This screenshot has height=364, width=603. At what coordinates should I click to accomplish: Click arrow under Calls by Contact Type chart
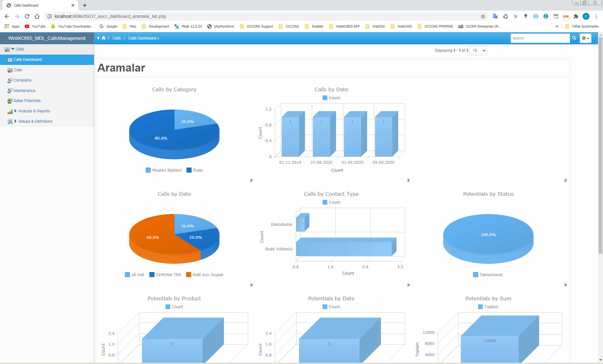tap(409, 285)
